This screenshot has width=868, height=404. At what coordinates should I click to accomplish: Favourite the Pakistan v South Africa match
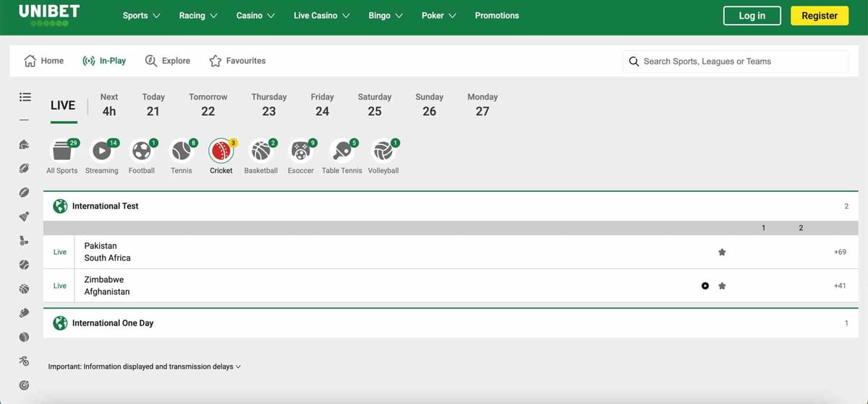click(x=722, y=252)
